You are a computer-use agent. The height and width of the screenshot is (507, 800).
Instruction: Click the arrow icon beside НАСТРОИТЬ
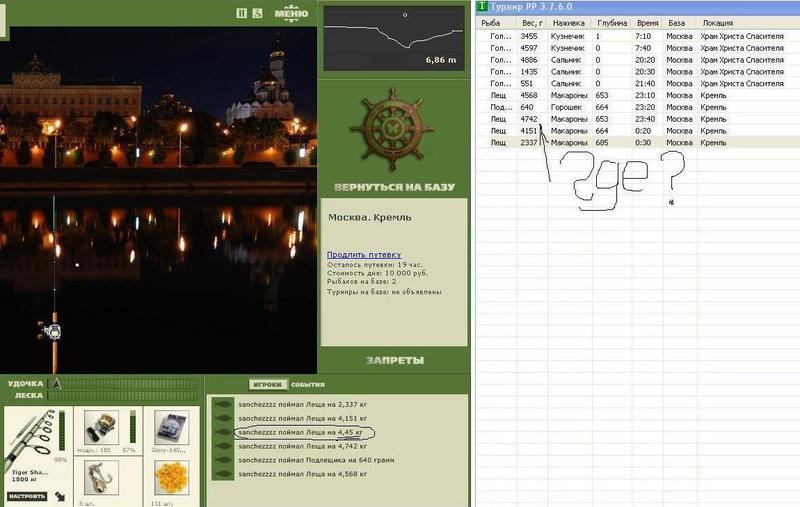tap(60, 496)
